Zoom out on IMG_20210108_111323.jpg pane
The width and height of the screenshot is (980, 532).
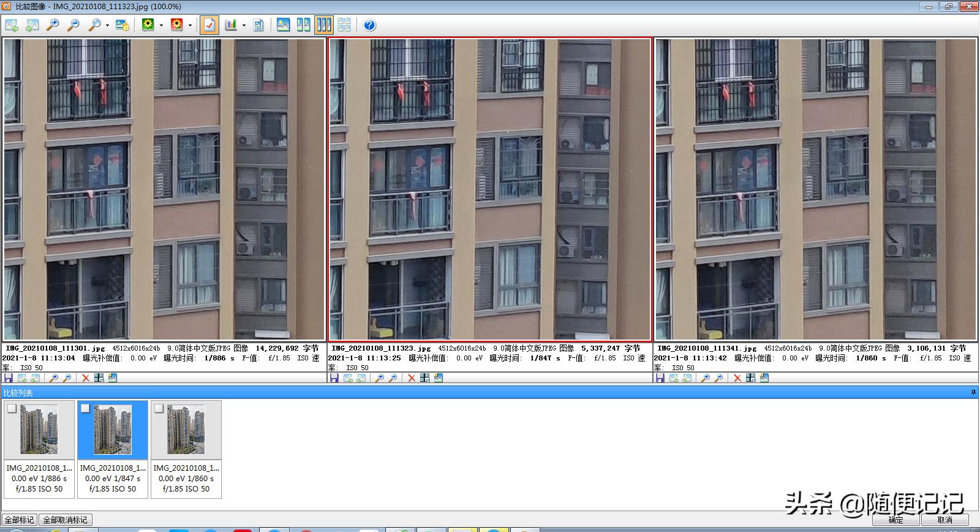coord(393,378)
